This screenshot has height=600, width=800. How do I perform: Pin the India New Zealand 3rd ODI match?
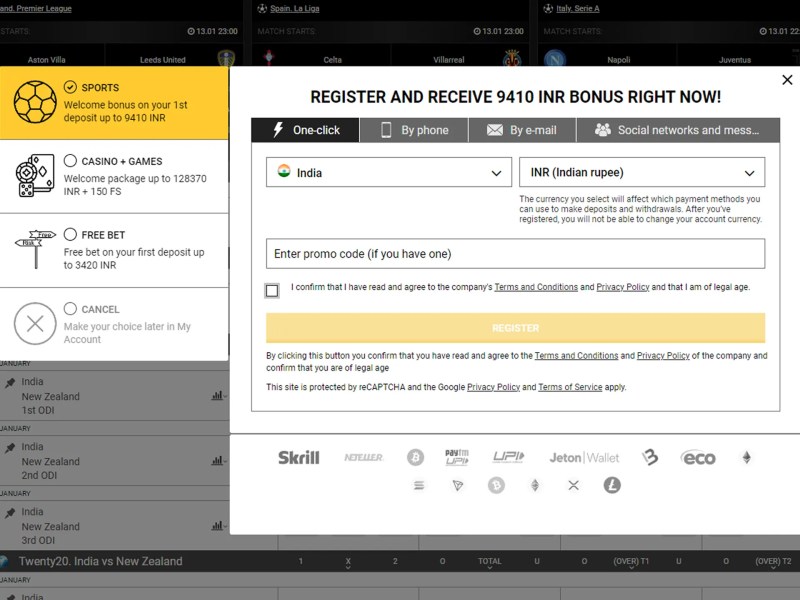point(10,513)
